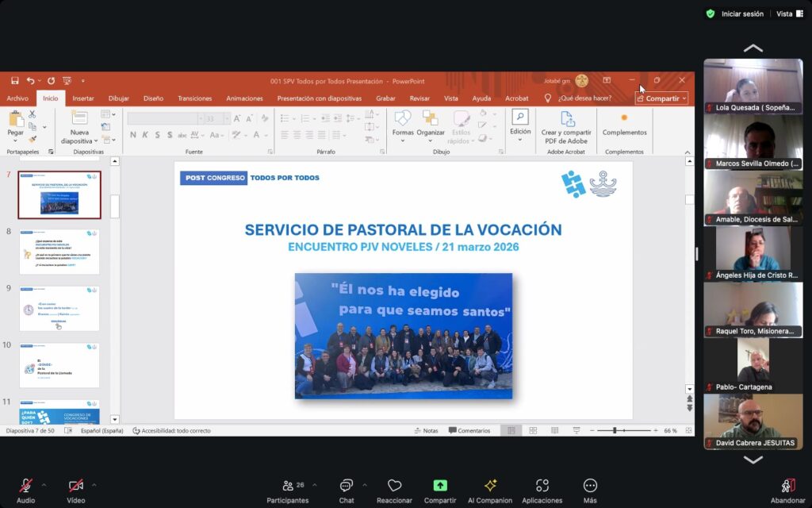Open the Vista layout dropdown

click(x=787, y=13)
